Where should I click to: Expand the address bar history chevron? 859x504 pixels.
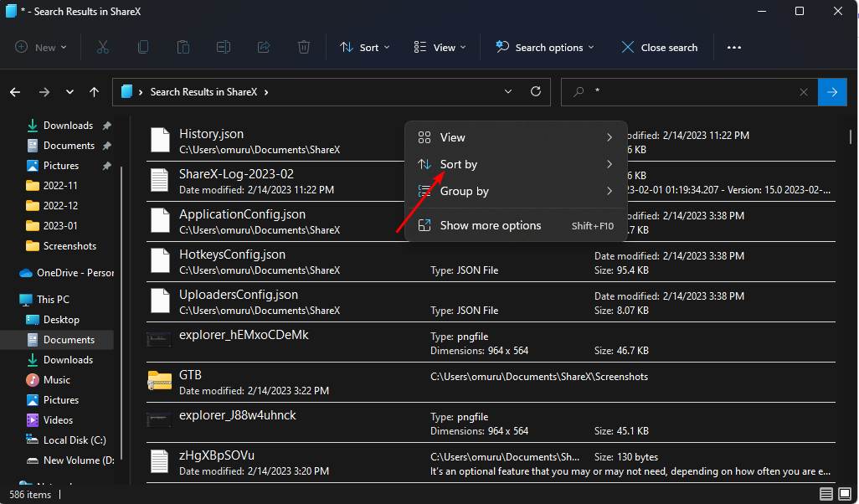508,92
